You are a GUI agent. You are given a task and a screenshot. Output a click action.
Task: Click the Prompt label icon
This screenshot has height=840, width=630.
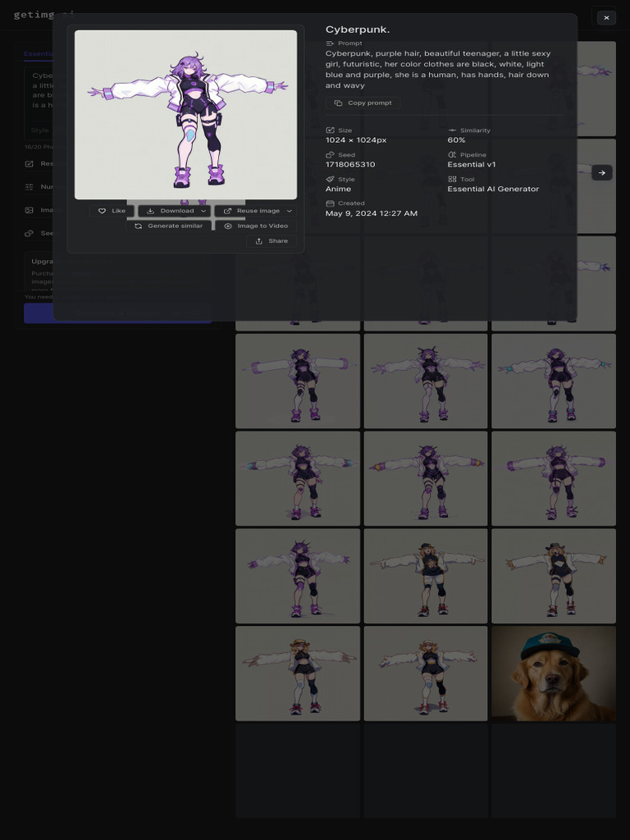click(330, 43)
